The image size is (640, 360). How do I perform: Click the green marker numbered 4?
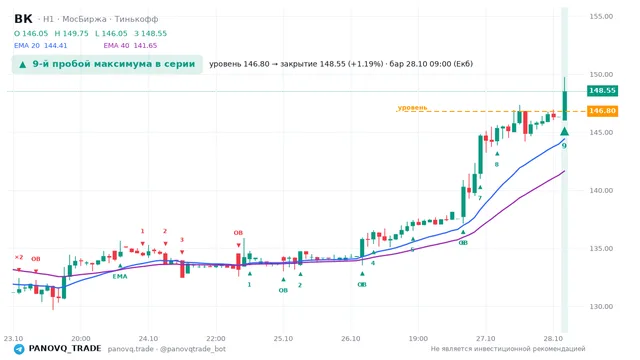coord(373,263)
